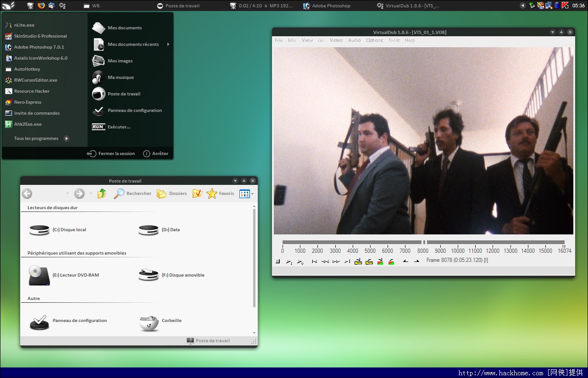The image size is (588, 378).
Task: Switch to Adobe Photoshop taskbar button
Action: tap(327, 6)
